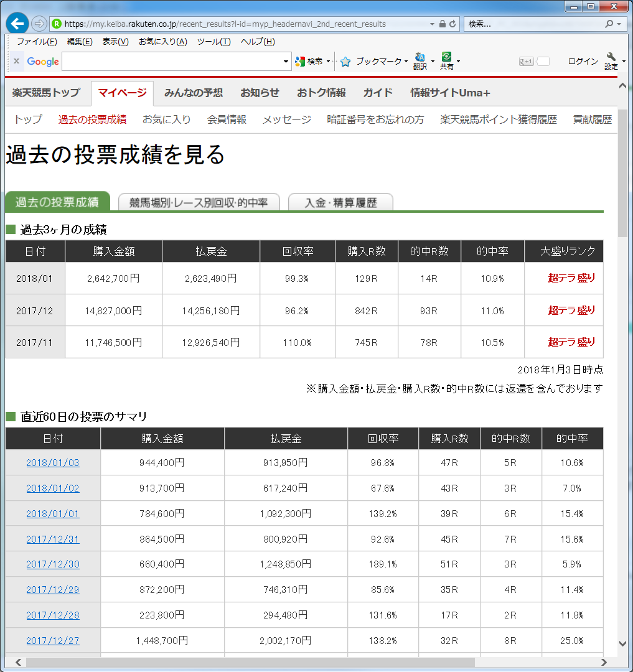The height and width of the screenshot is (672, 633).
Task: Click トップ in the sub navigation
Action: [x=28, y=119]
